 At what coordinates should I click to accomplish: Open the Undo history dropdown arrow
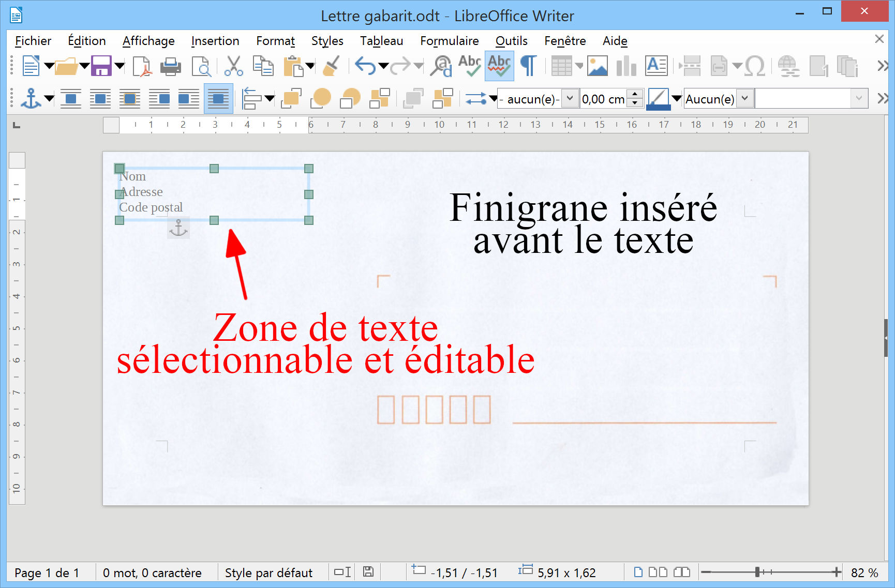click(383, 66)
